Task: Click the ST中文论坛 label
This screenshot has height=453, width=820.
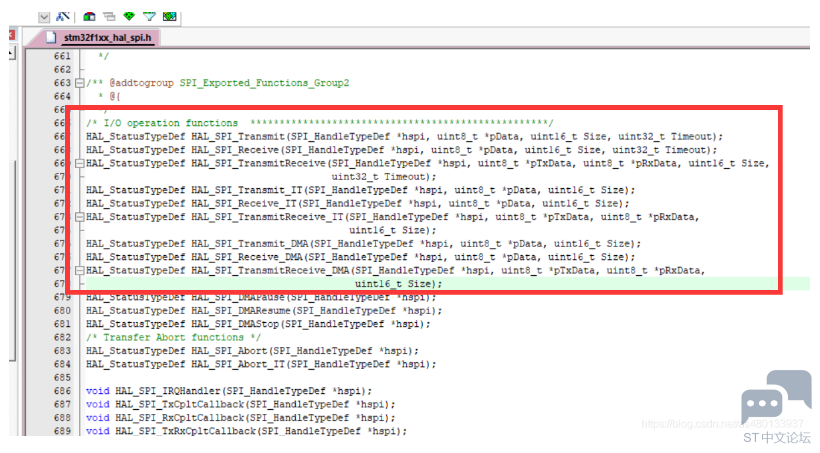Action: point(777,438)
